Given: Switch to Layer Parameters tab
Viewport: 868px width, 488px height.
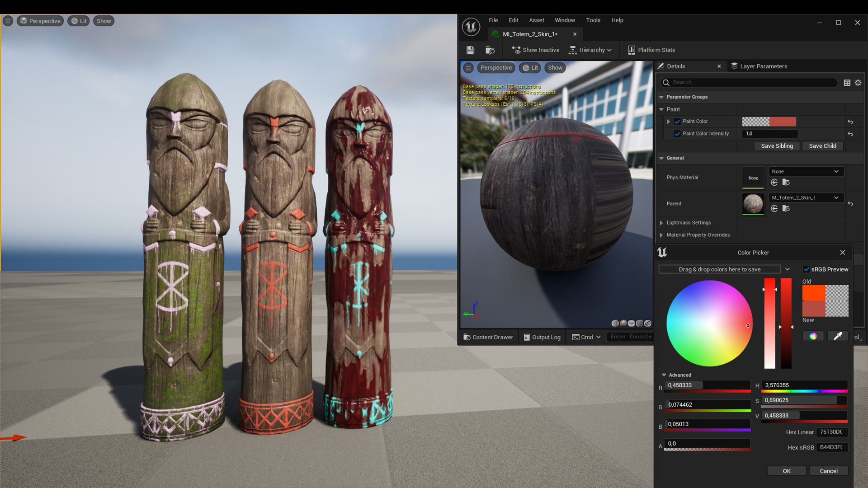Looking at the screenshot, I should pos(759,66).
